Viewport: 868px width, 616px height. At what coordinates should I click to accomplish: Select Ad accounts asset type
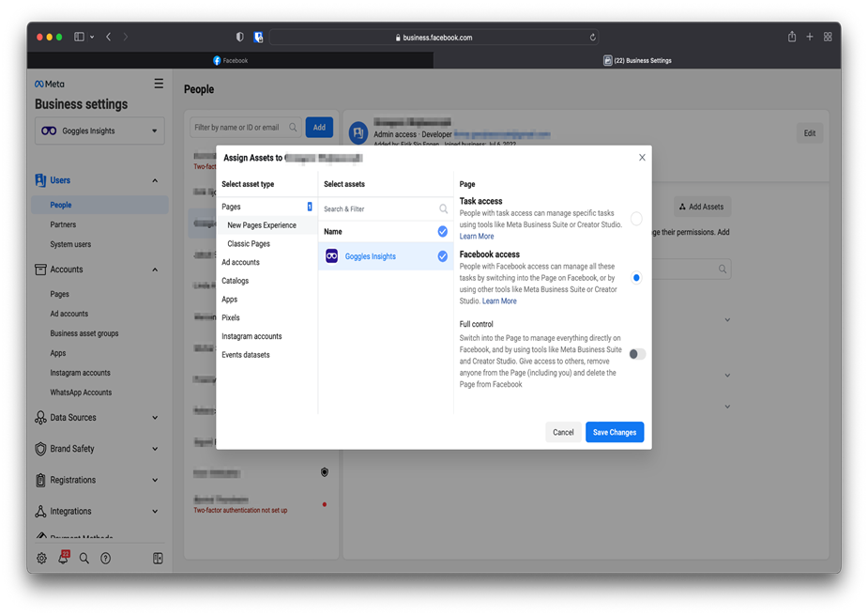(x=241, y=262)
